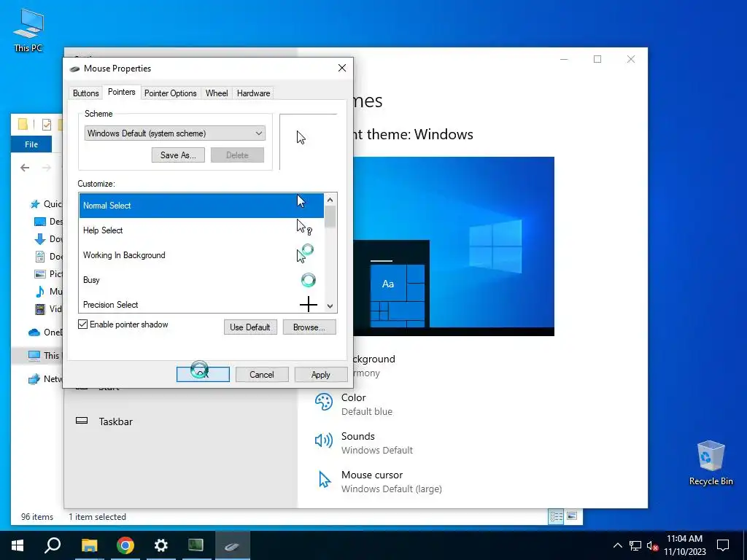Select the Busy pointer row

[201, 280]
